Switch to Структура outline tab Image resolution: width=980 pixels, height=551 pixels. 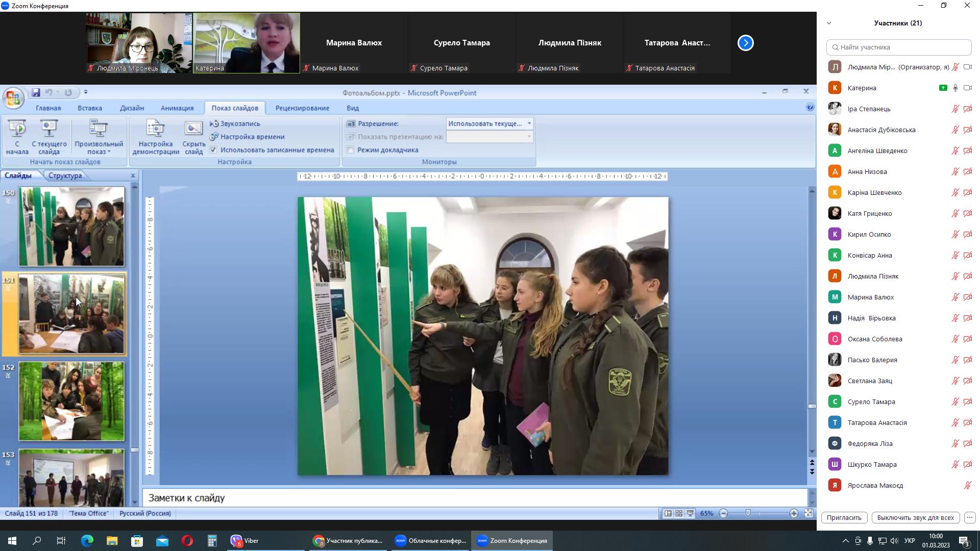coord(65,176)
